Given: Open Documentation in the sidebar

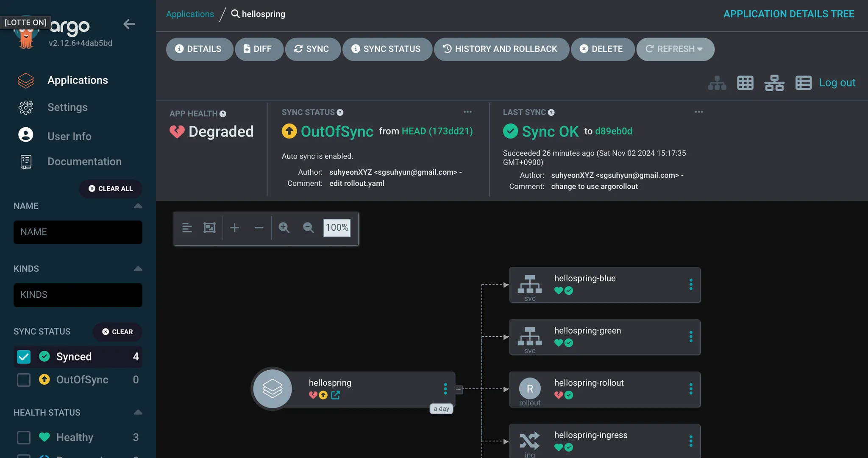Looking at the screenshot, I should (x=84, y=162).
